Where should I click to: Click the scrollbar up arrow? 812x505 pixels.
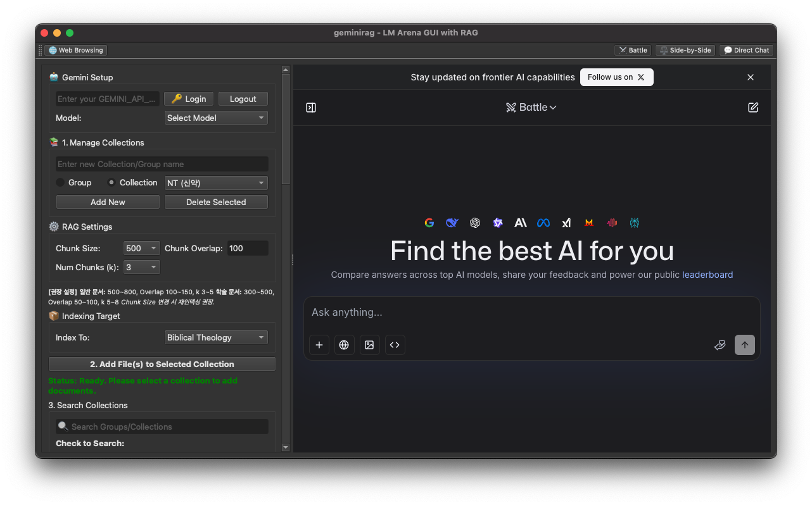[286, 70]
